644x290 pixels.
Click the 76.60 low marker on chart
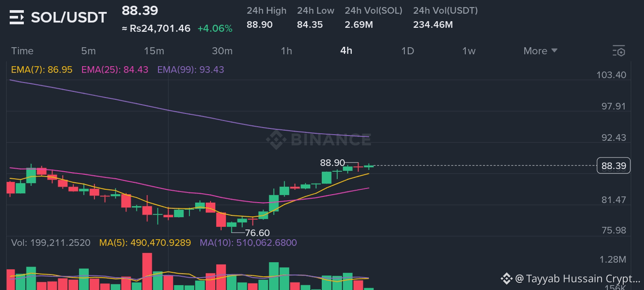coord(257,233)
